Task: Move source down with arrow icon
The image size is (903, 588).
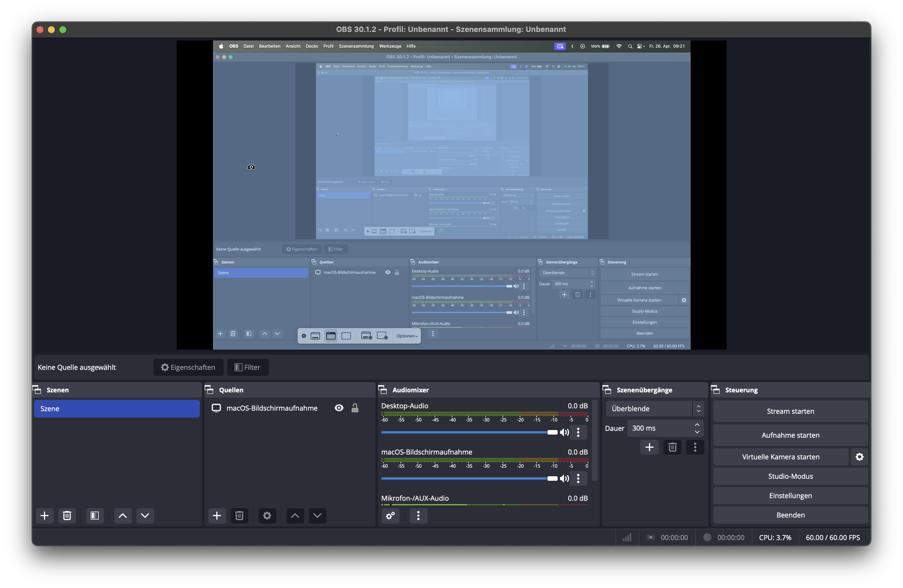Action: [x=317, y=516]
